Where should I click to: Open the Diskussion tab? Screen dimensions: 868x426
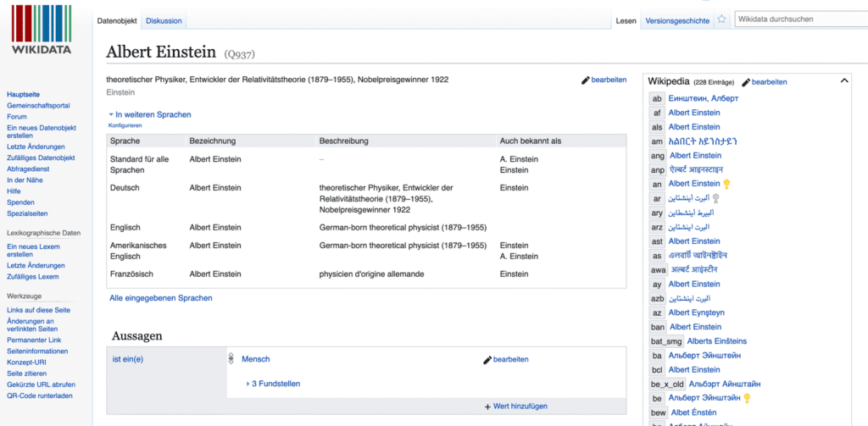(164, 21)
